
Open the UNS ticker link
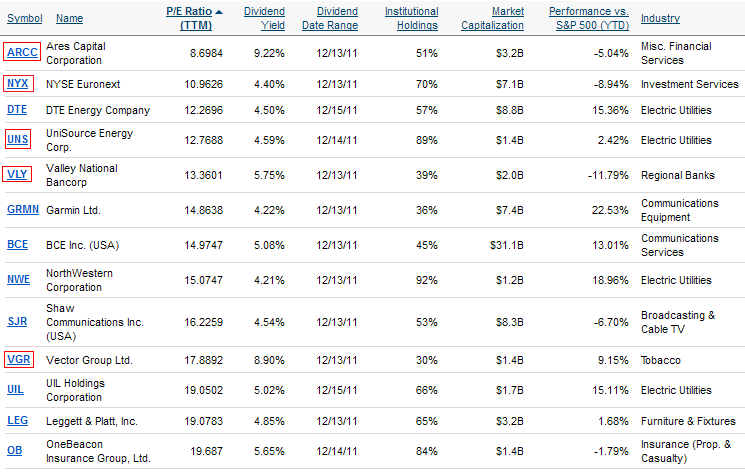pyautogui.click(x=18, y=140)
